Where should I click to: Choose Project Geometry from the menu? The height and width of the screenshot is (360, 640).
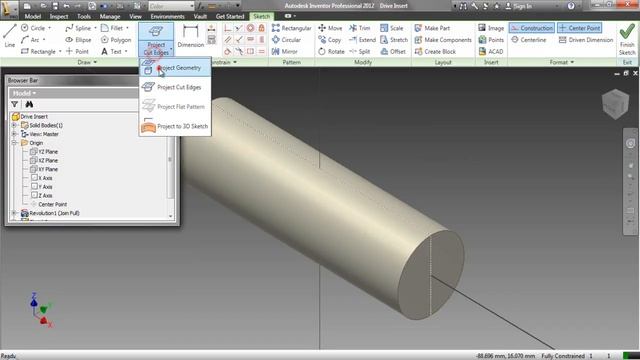coord(175,68)
